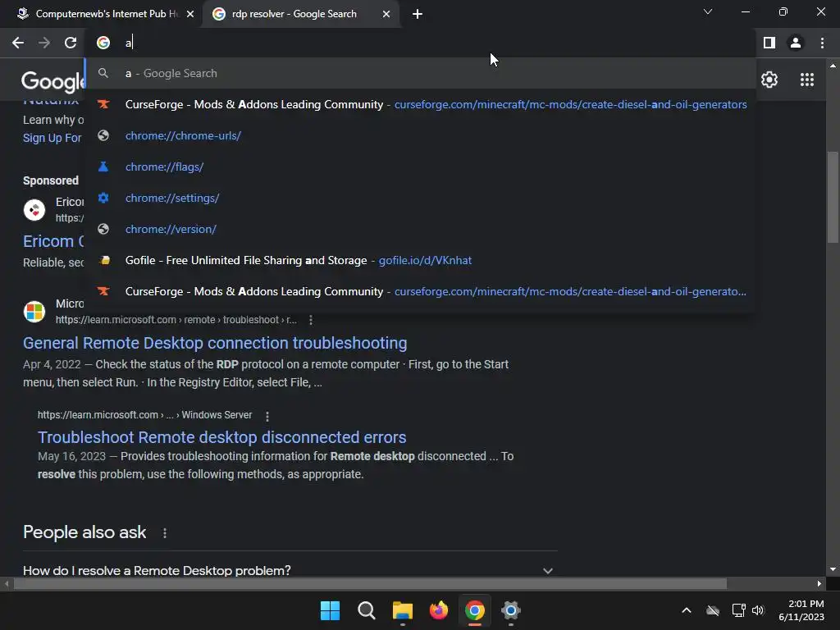Viewport: 840px width, 630px height.
Task: Open options for the Microsoft learn result
Action: 311,320
